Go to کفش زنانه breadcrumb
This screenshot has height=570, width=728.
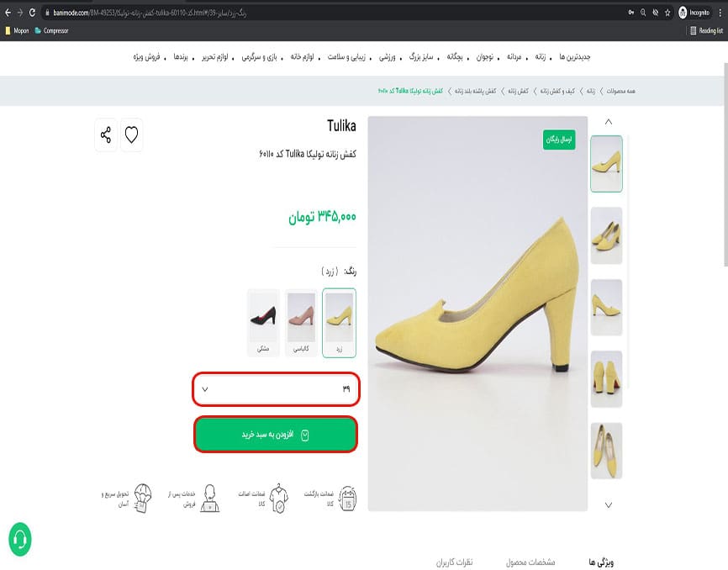(518, 91)
